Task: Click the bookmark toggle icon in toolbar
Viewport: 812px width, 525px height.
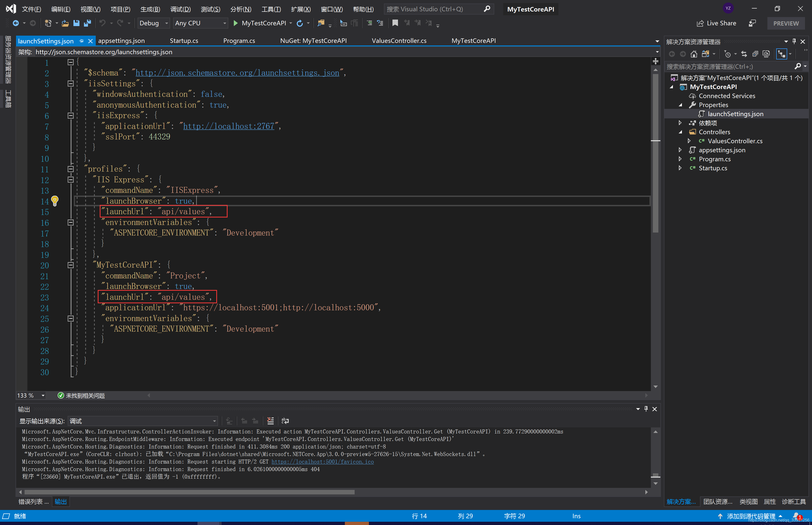Action: coord(395,23)
